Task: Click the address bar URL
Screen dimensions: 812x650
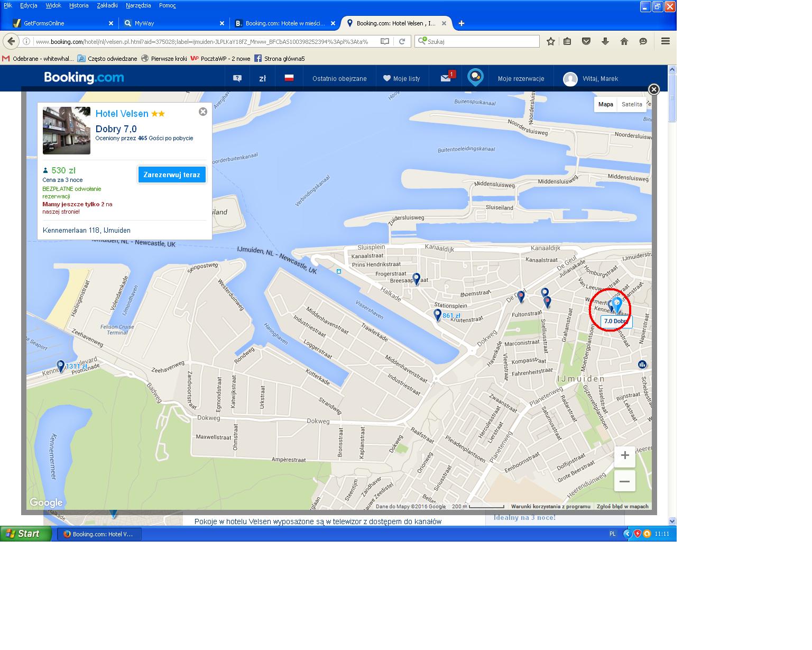Action: (201, 41)
